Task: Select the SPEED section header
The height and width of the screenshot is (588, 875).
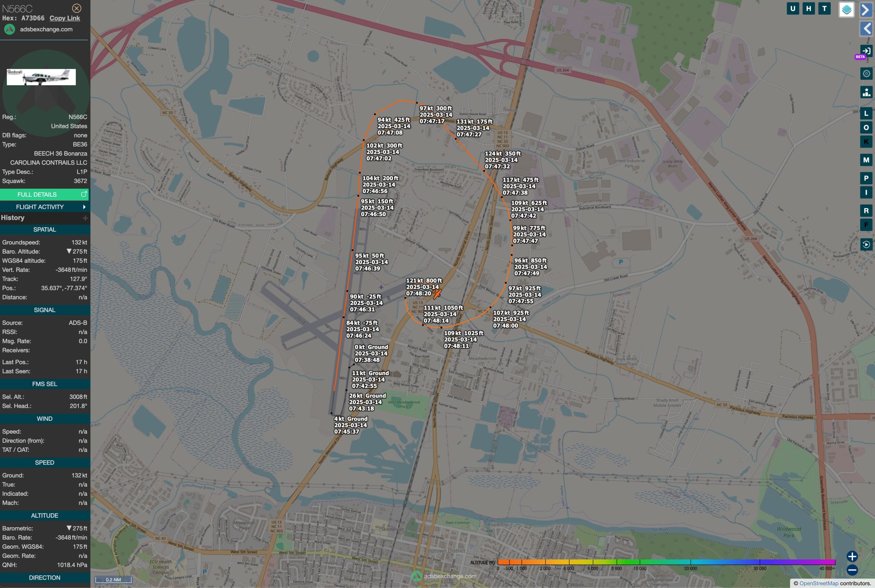Action: point(45,463)
